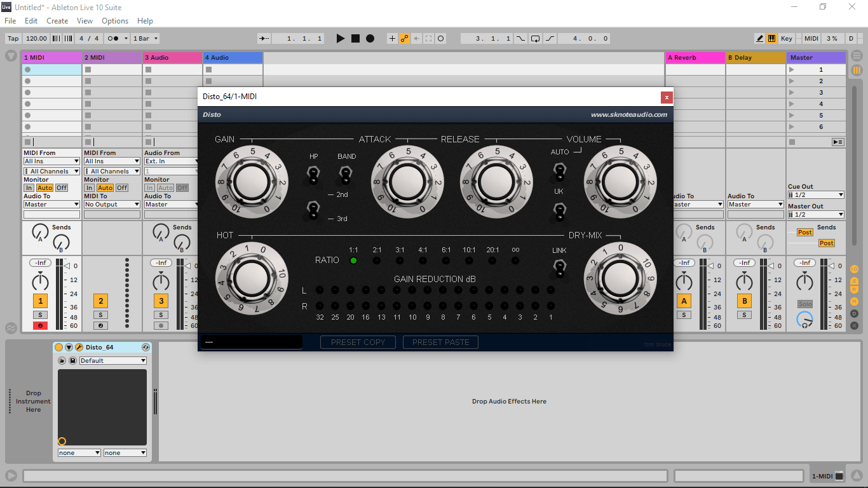Toggle the AUTO volume switch
Image resolution: width=868 pixels, height=488 pixels.
click(559, 170)
